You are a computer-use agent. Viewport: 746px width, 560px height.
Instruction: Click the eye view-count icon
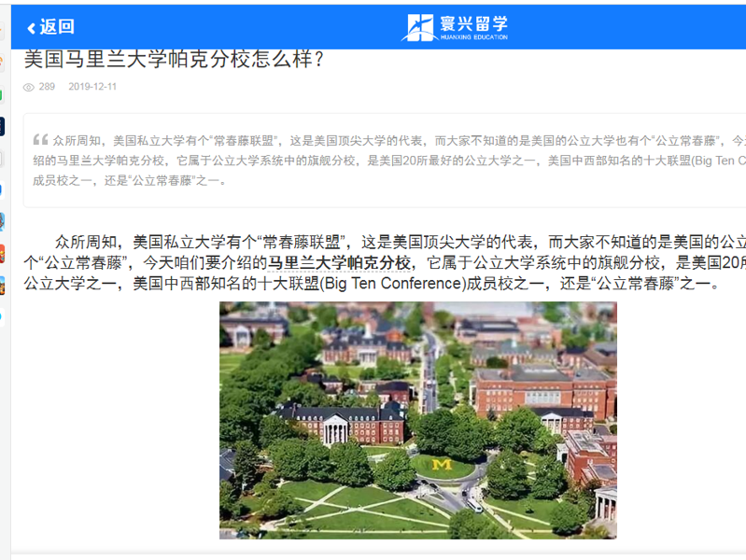tap(29, 87)
